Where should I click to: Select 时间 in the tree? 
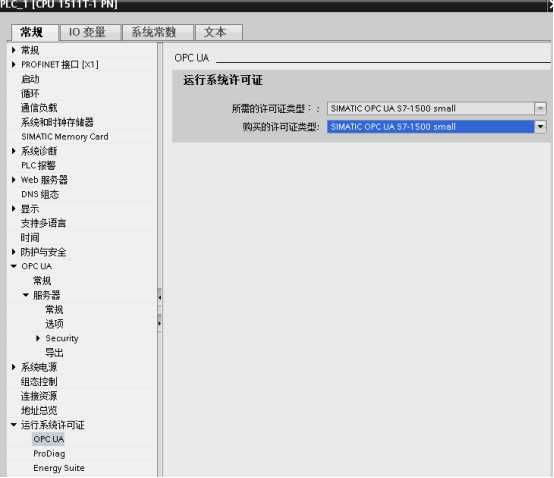[x=30, y=238]
